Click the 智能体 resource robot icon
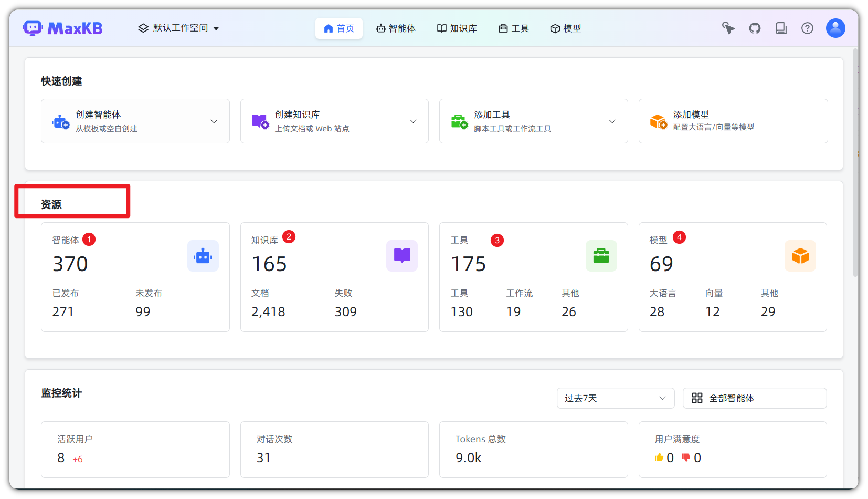Viewport: 868px width, 499px height. (203, 256)
